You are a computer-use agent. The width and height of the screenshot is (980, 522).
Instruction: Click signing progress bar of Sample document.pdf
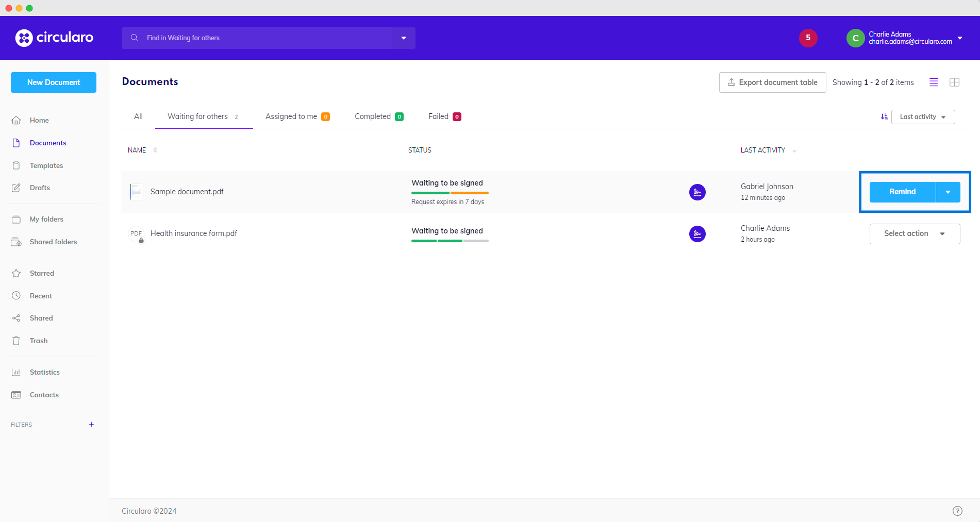point(450,193)
